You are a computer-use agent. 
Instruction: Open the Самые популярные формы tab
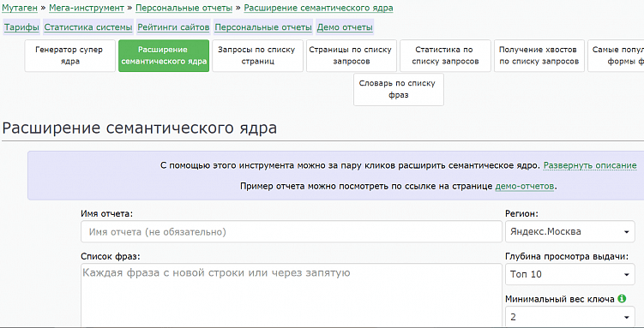coord(616,56)
